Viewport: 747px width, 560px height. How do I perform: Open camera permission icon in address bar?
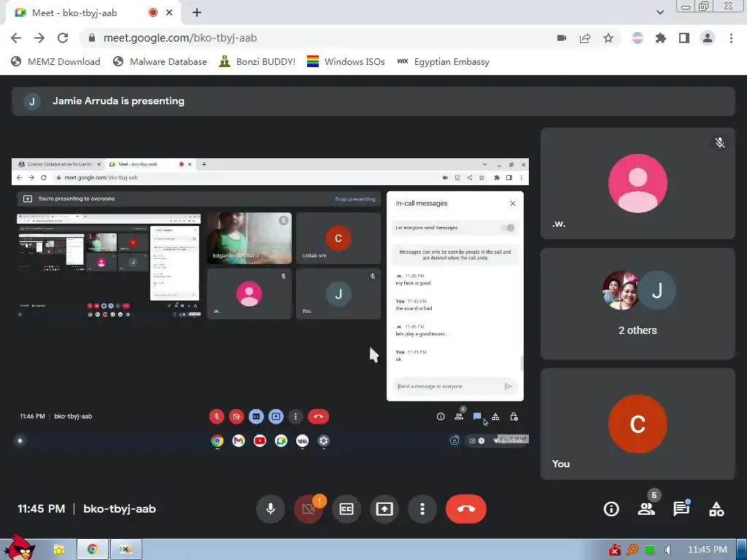(562, 38)
